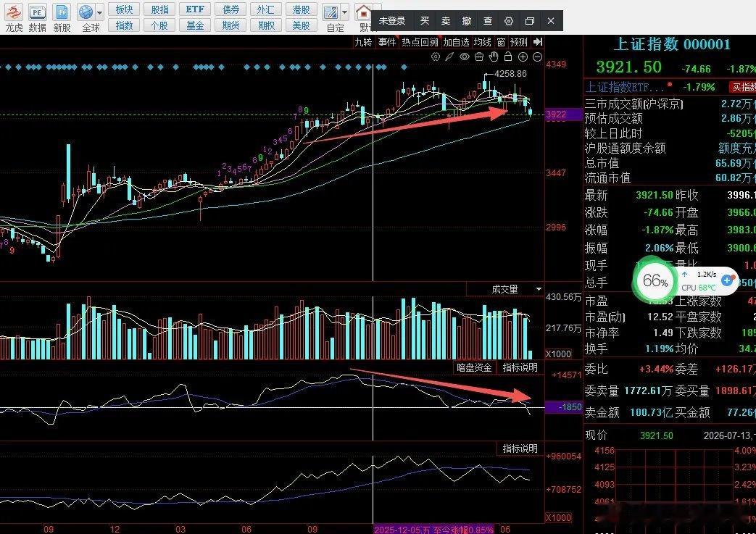
Task: Open the 外汇 forex menu
Action: click(x=266, y=9)
